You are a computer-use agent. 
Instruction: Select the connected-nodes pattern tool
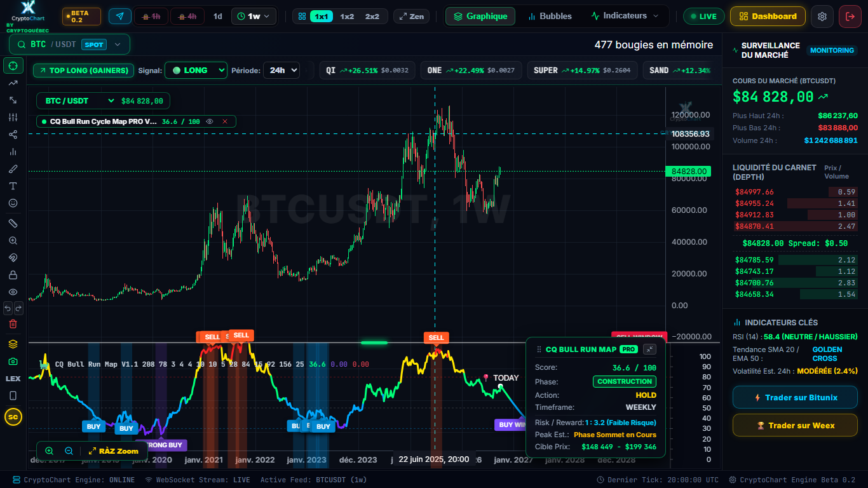point(13,134)
